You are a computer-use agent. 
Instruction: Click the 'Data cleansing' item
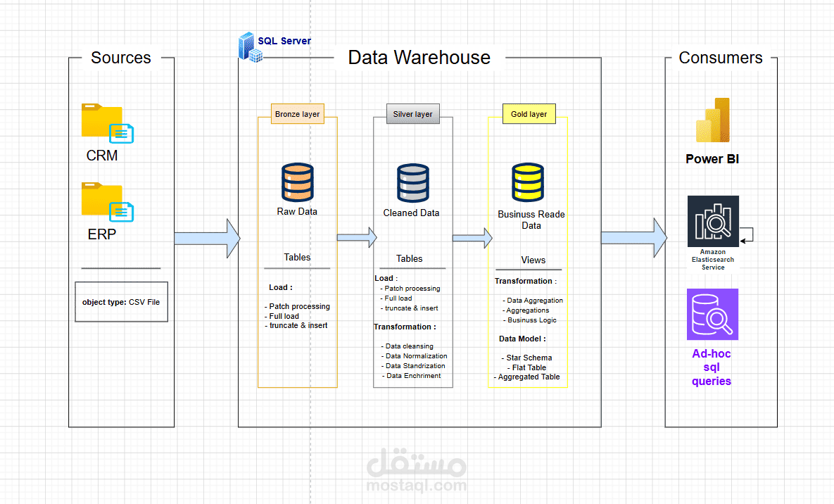(x=407, y=346)
